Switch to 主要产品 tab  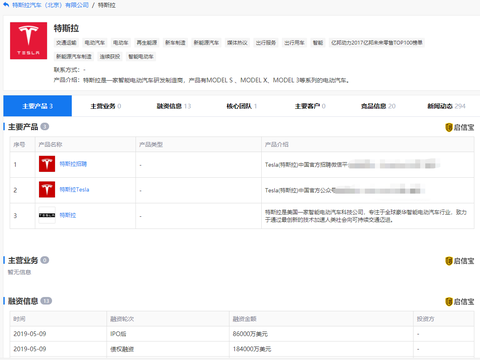(38, 106)
